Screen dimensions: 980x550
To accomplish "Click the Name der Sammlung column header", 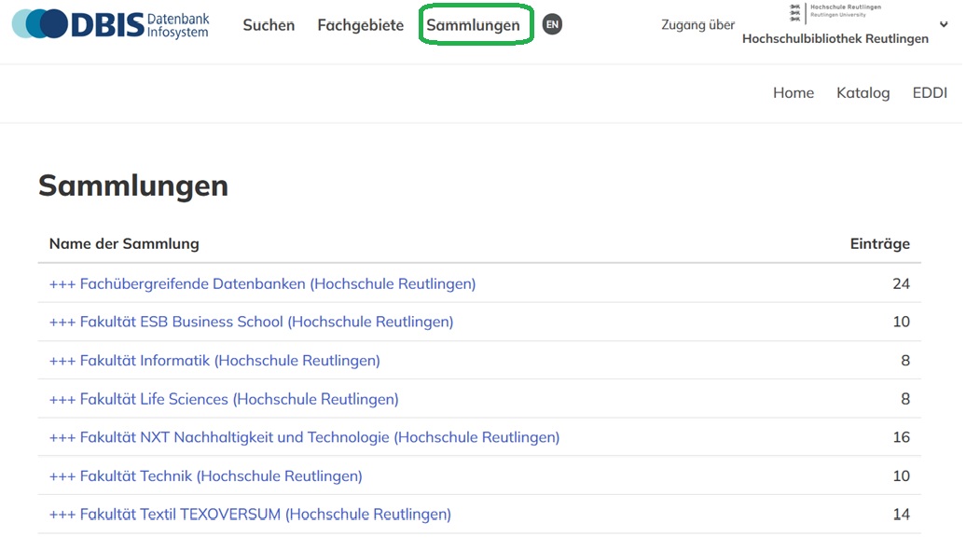I will pos(124,244).
